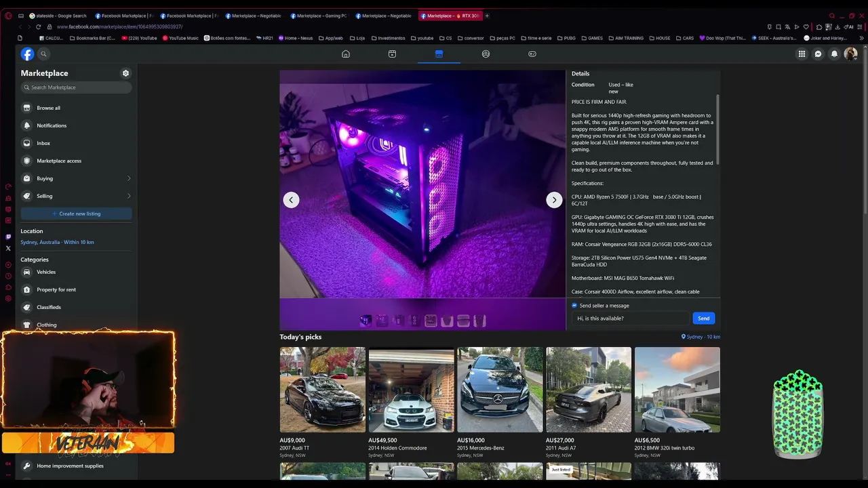Focus the Search Marketplace field
Image resolution: width=868 pixels, height=488 pixels.
pos(76,87)
